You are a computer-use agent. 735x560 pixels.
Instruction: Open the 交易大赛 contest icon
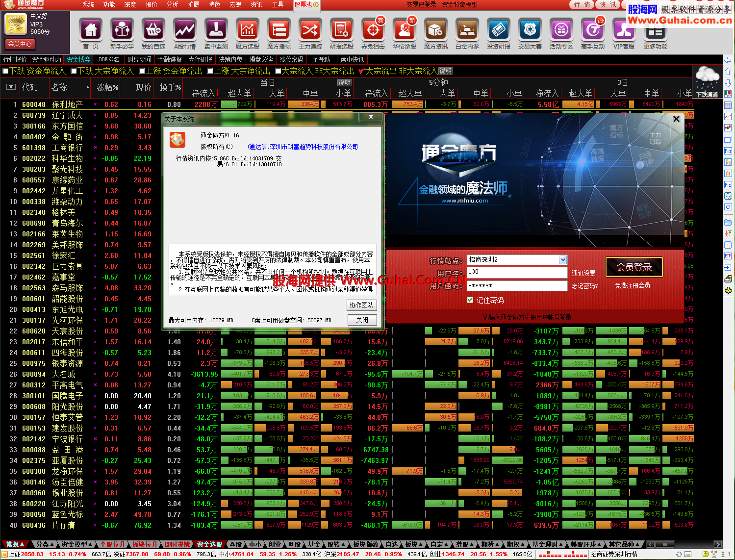530,30
